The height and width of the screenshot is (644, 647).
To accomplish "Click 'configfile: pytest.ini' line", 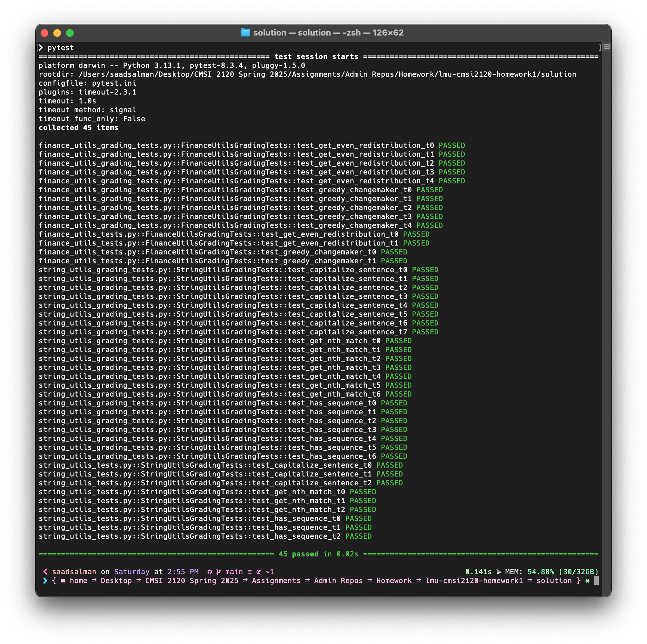I will (87, 83).
